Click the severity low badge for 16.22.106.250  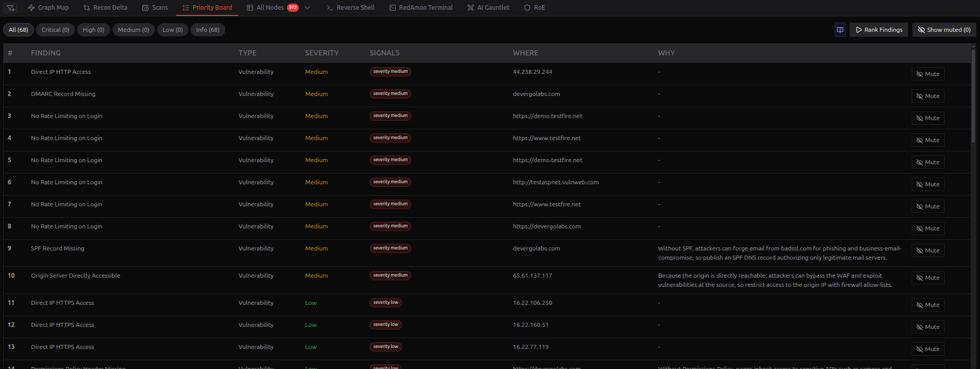[x=386, y=303]
